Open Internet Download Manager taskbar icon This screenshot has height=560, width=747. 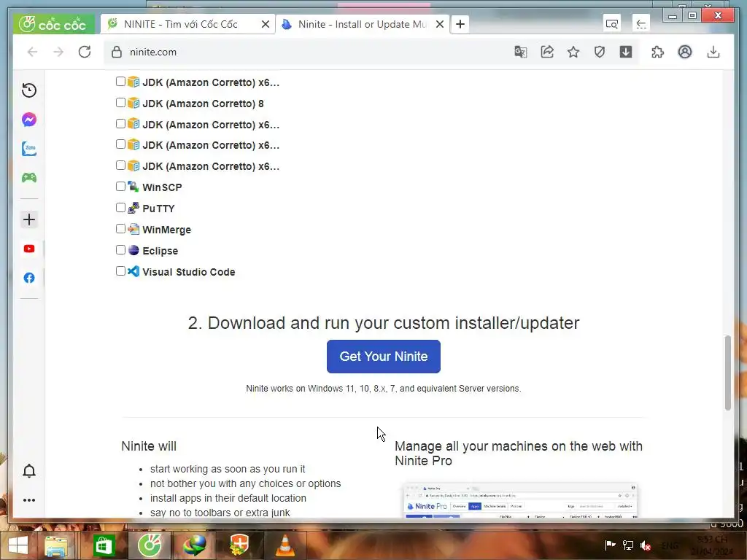point(194,545)
